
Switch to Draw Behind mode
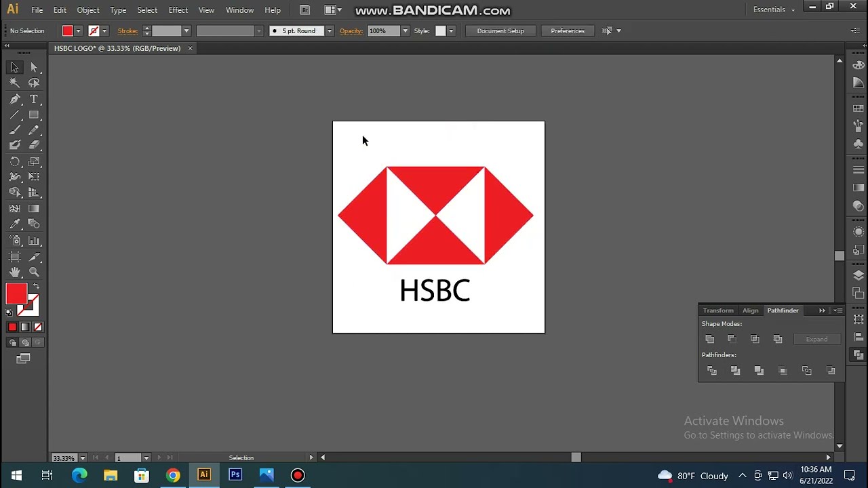[25, 342]
